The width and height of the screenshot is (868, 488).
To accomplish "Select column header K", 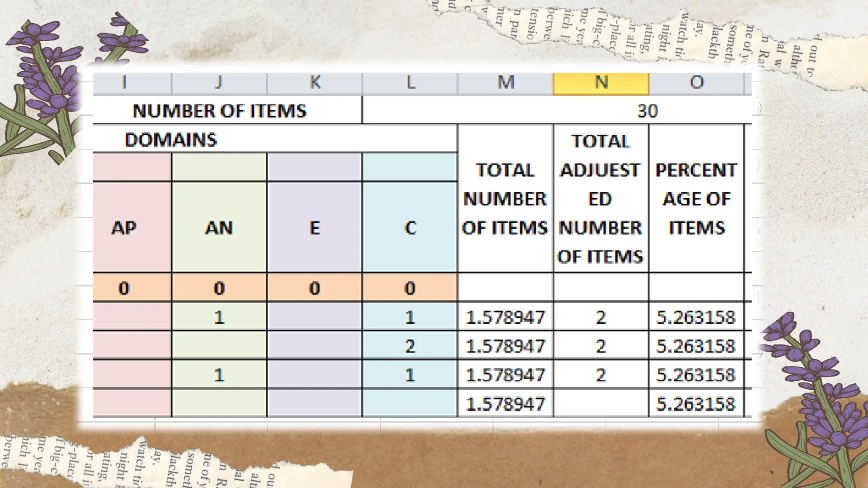I will click(x=314, y=83).
